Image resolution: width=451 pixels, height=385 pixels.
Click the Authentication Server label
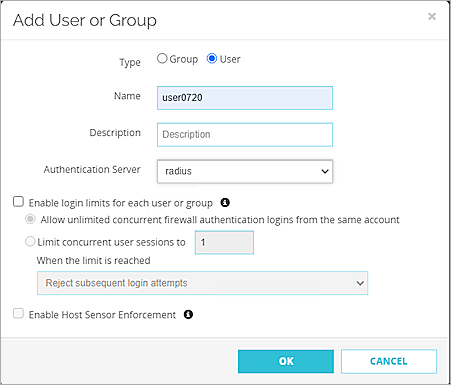(x=92, y=169)
